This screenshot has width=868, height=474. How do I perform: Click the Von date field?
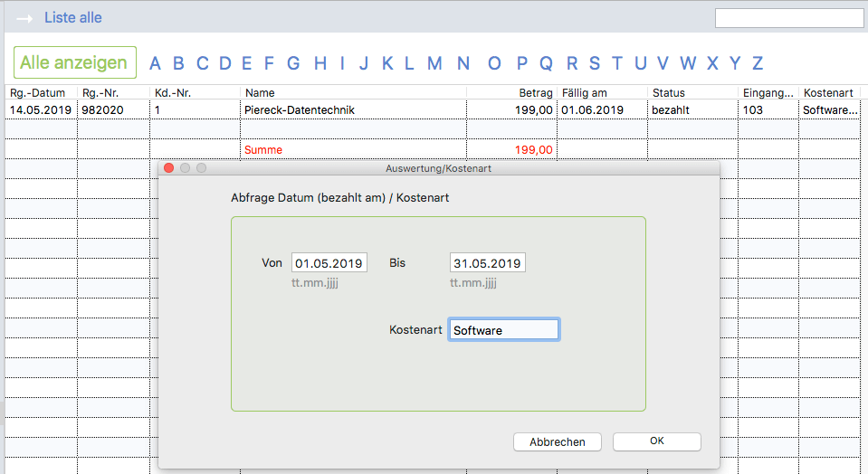[x=329, y=262]
